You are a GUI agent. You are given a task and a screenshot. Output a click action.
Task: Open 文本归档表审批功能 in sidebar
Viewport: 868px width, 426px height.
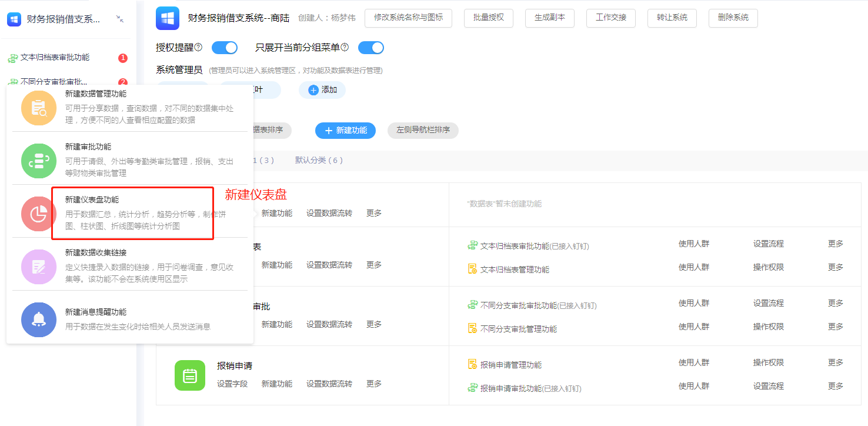click(x=55, y=58)
